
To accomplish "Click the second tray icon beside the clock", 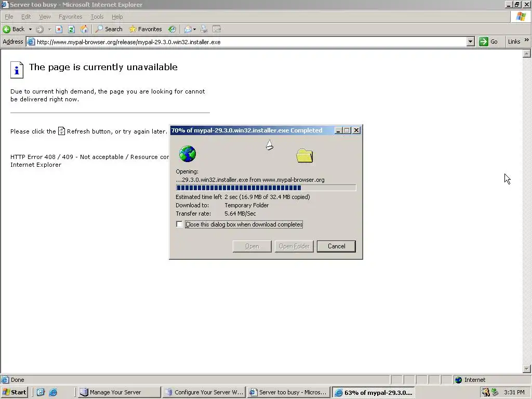I will (495, 392).
